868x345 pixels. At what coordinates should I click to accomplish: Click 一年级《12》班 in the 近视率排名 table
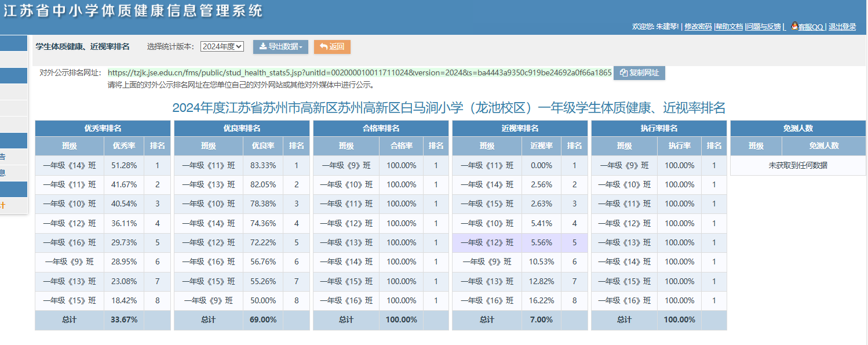click(x=487, y=242)
